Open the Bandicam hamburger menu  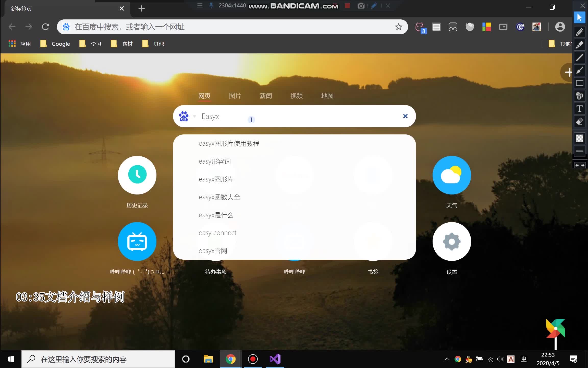coord(200,6)
